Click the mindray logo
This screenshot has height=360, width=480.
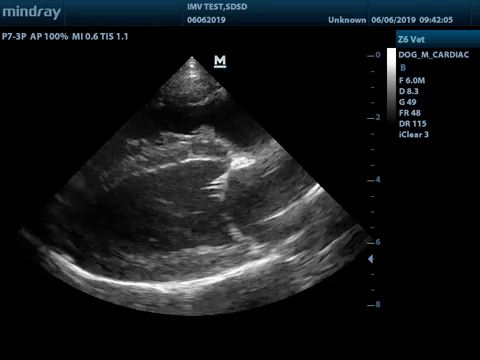[31, 12]
